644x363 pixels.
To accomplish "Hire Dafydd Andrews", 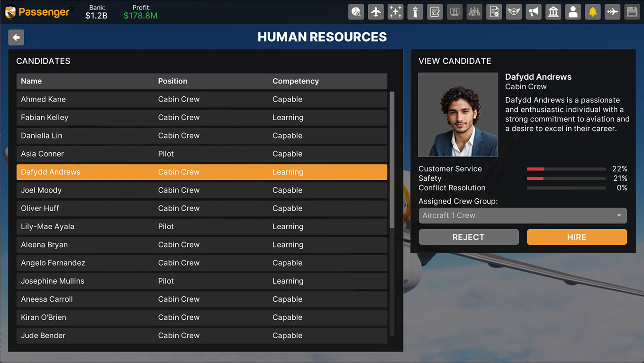I will [x=576, y=237].
